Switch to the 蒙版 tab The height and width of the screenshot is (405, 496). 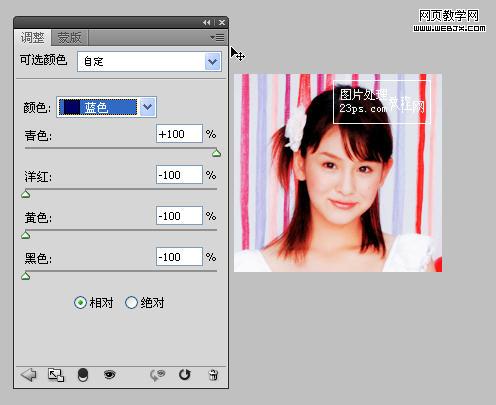click(69, 37)
